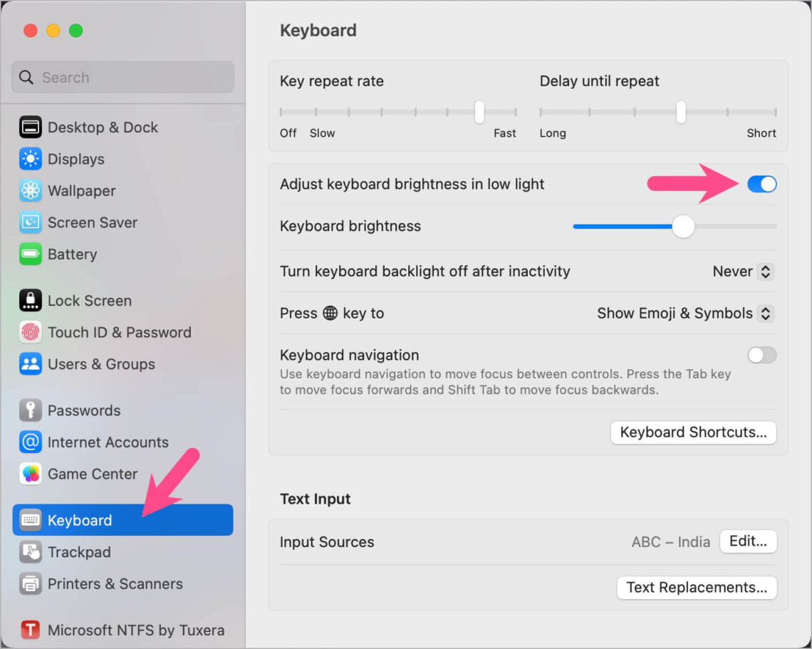Select the Wallpaper flower icon

pos(29,190)
